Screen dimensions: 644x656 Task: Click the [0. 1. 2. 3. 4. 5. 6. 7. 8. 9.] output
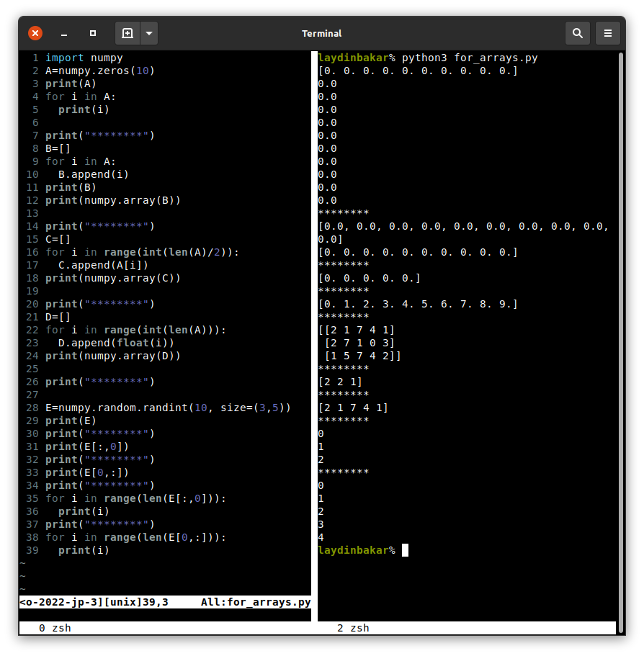[418, 304]
